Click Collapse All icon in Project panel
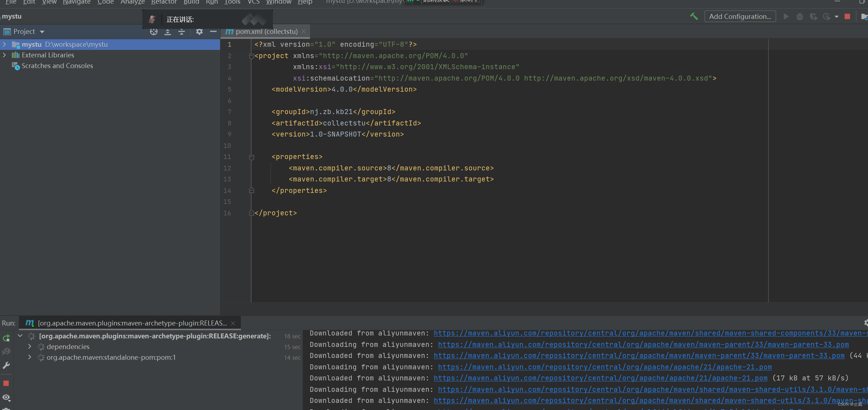 [x=182, y=32]
